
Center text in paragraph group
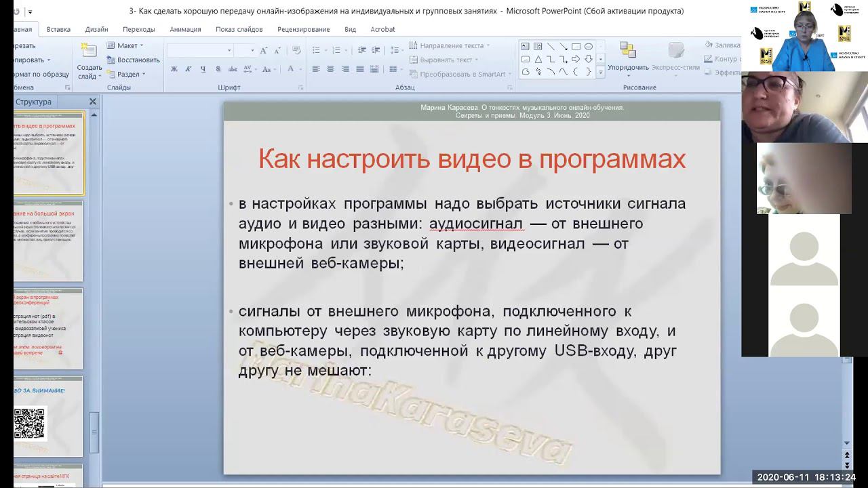tap(330, 68)
